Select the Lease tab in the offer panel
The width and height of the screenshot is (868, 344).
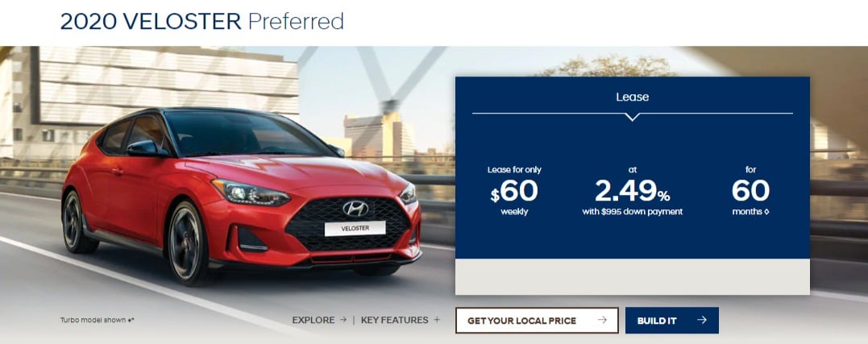pyautogui.click(x=632, y=97)
